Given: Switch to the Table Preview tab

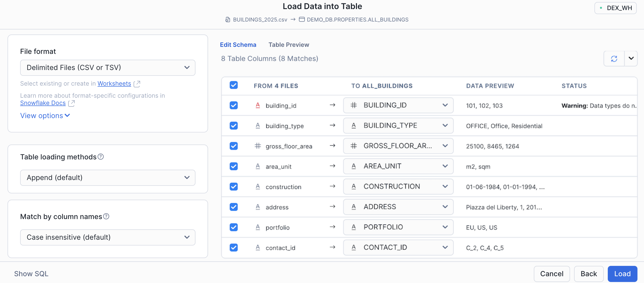Looking at the screenshot, I should click(x=289, y=45).
